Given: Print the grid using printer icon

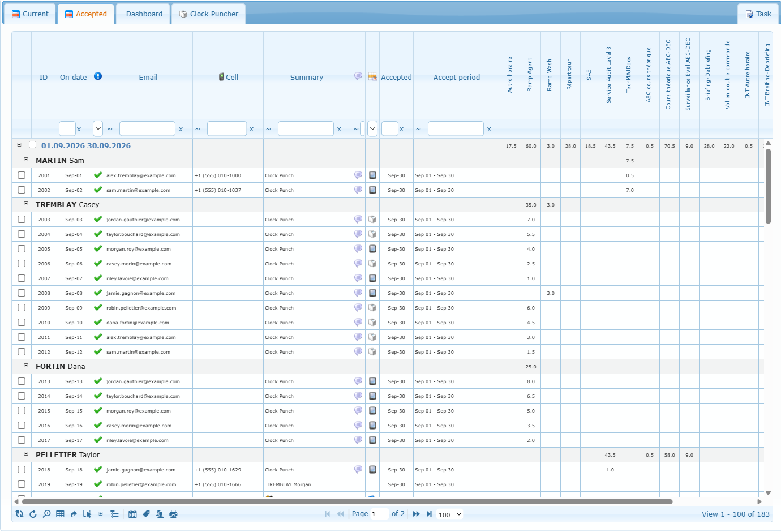Looking at the screenshot, I should point(173,514).
